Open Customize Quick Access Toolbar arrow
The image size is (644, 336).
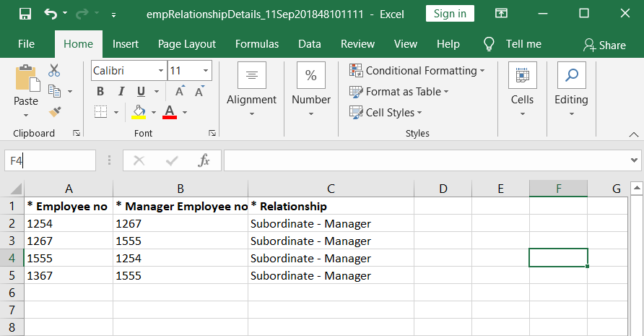[113, 14]
